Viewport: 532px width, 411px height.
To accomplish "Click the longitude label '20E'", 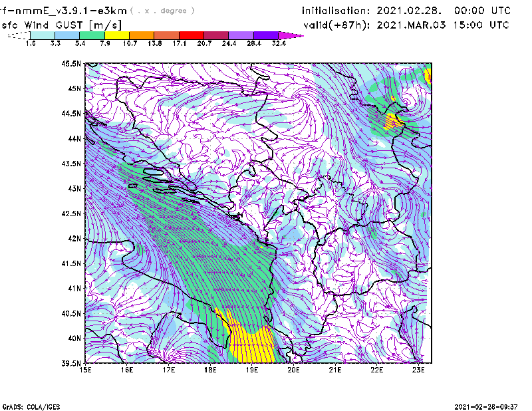I will coord(293,370).
